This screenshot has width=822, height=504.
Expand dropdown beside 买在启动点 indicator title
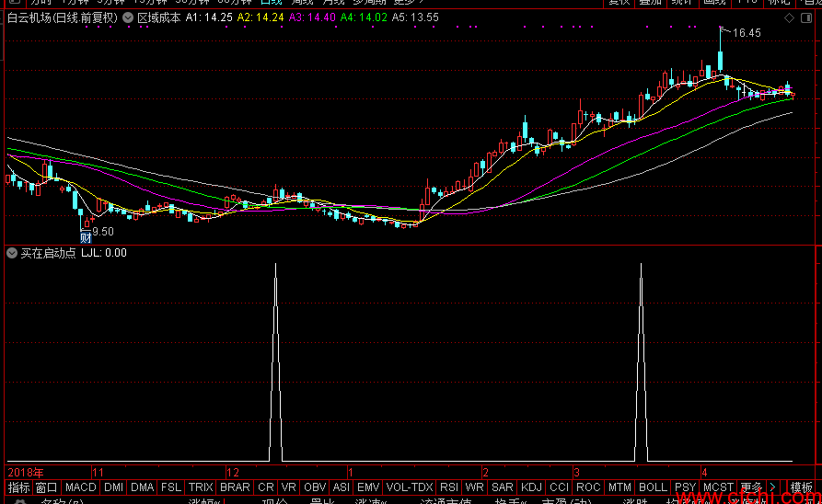[12, 253]
